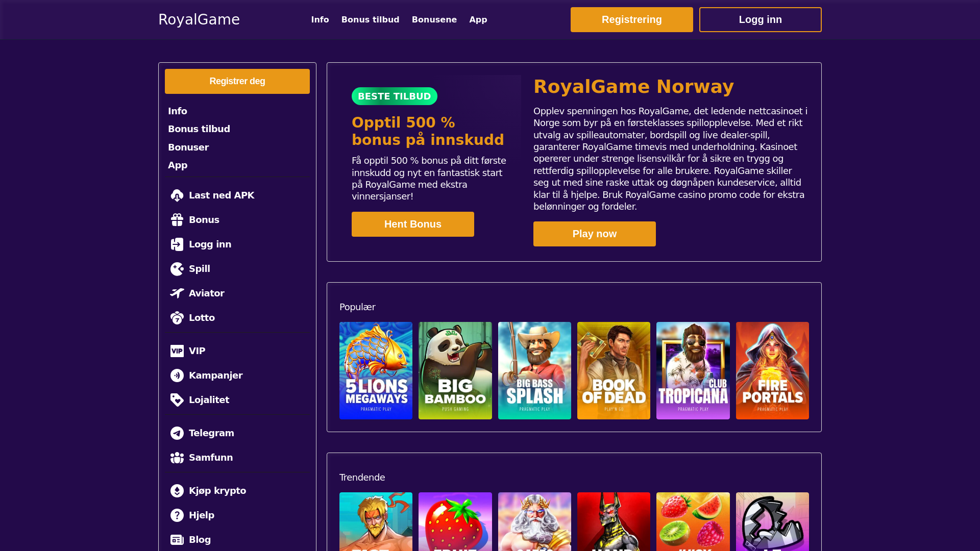Click the BESTE TILBUD badge
This screenshot has width=980, height=551.
coord(395,96)
